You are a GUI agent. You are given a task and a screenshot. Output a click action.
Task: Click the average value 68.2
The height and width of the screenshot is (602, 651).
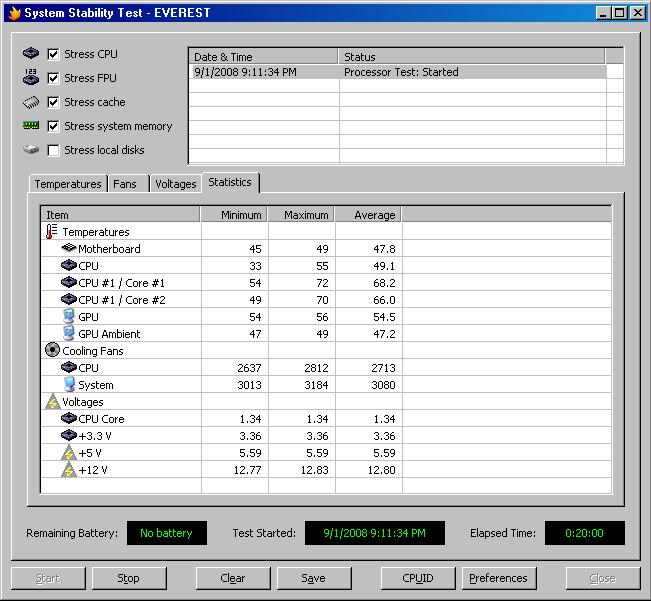384,283
